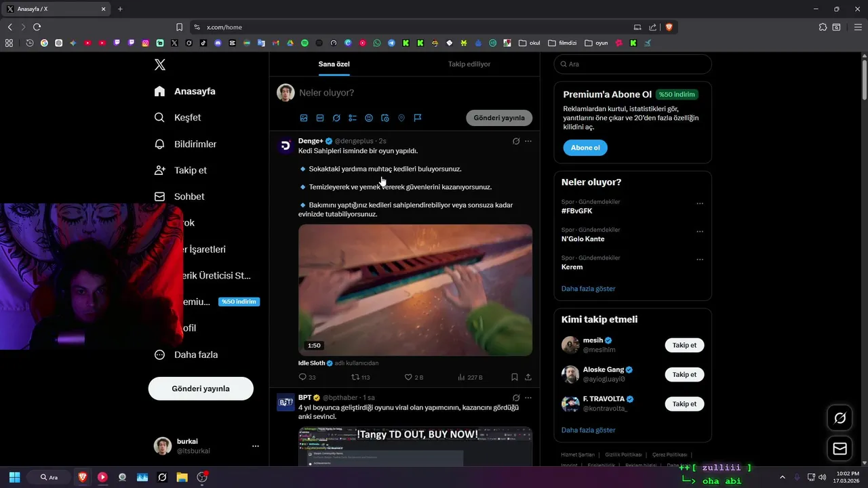This screenshot has height=488, width=868.
Task: Open more options on the BPT post
Action: [x=528, y=397]
